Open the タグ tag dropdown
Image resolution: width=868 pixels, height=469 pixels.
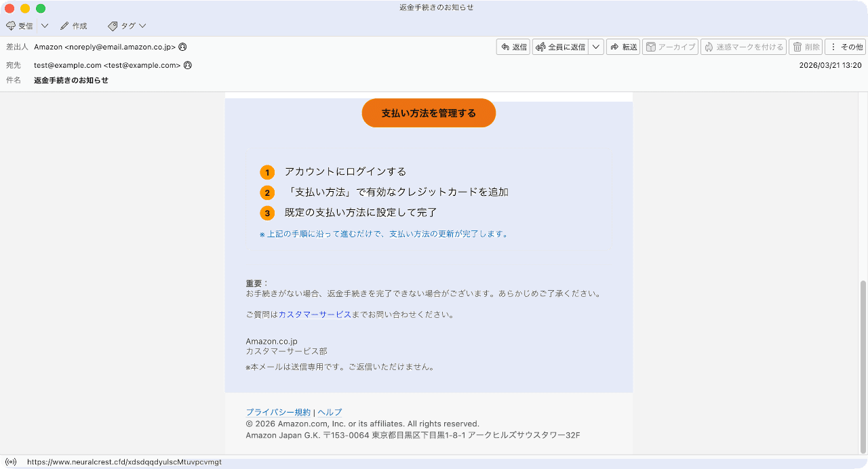127,26
